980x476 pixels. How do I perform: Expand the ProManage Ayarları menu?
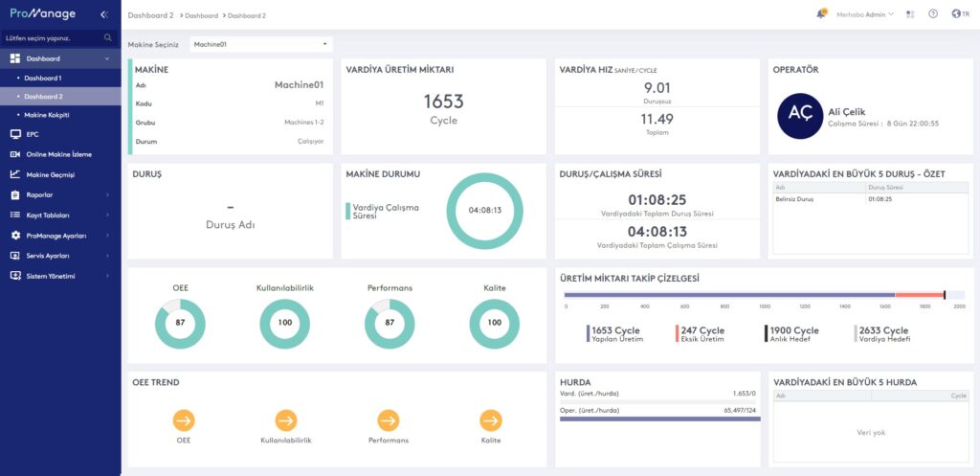pyautogui.click(x=59, y=235)
